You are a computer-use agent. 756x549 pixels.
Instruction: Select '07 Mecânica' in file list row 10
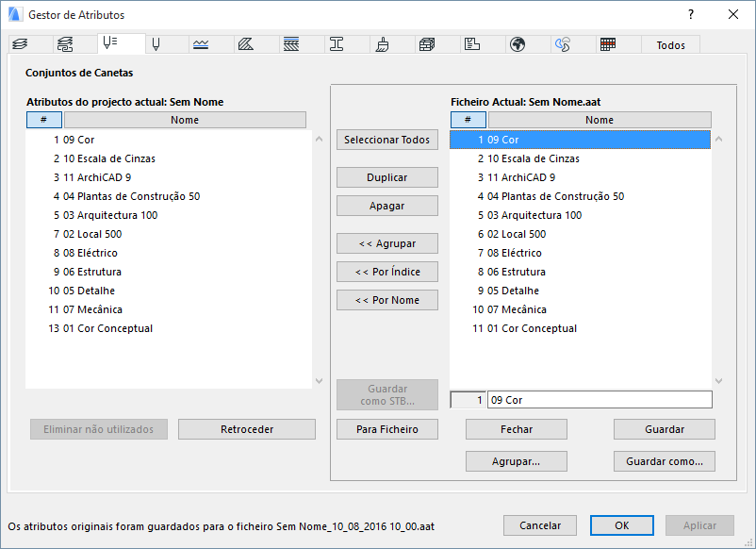click(x=580, y=309)
